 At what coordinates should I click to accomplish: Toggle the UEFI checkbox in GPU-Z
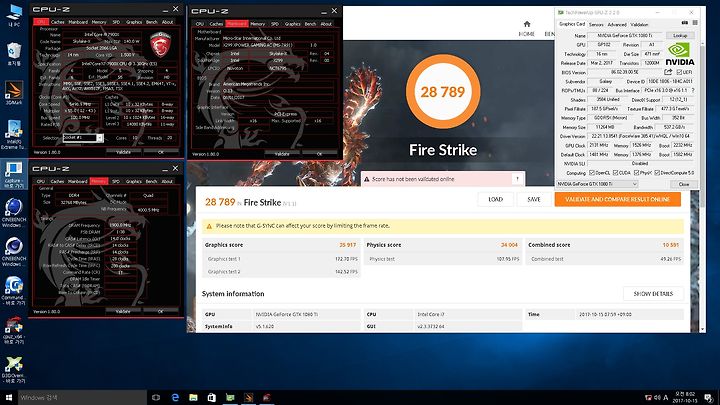point(679,72)
